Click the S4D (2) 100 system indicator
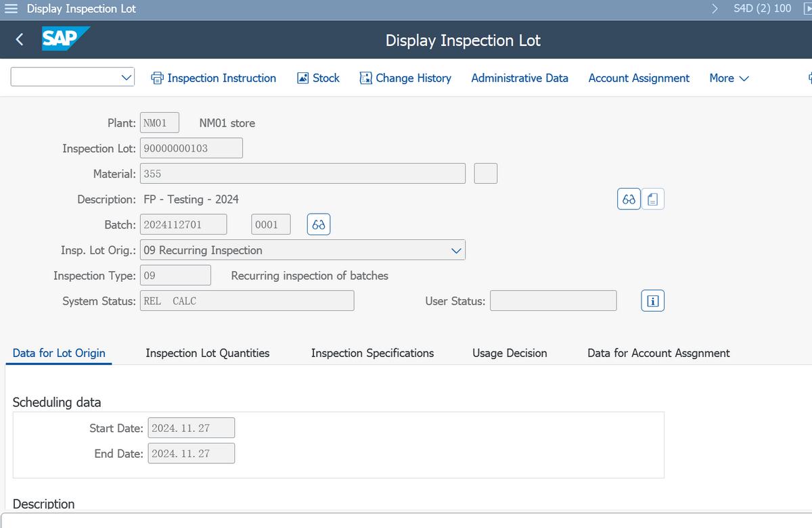Viewport: 812px width, 528px height. tap(762, 8)
